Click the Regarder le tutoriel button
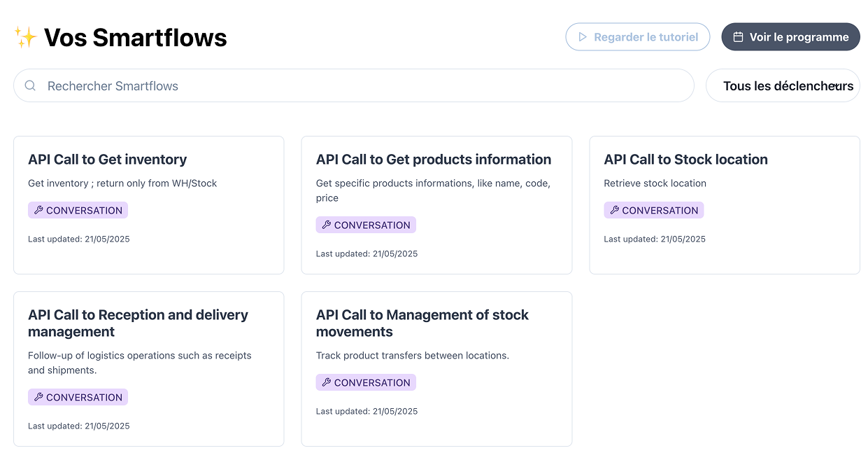868x453 pixels. 637,36
